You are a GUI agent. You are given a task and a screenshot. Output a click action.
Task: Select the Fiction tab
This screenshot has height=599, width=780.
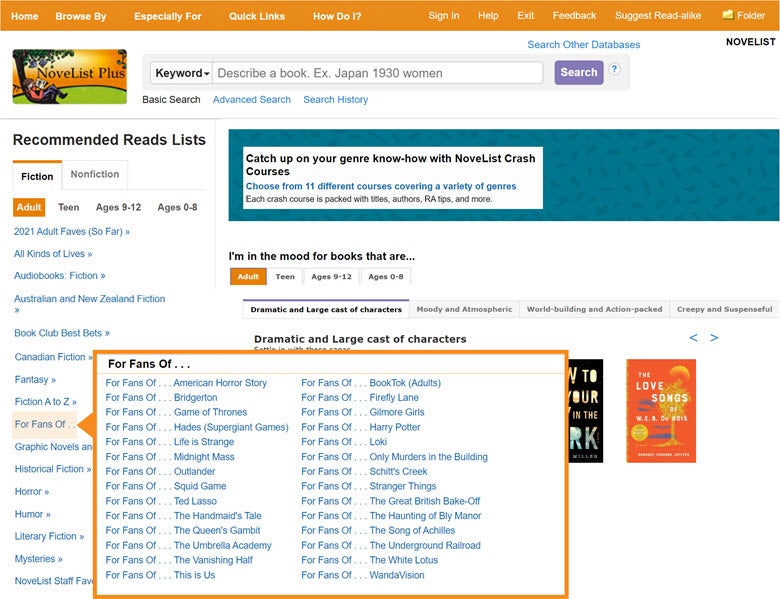click(x=37, y=176)
